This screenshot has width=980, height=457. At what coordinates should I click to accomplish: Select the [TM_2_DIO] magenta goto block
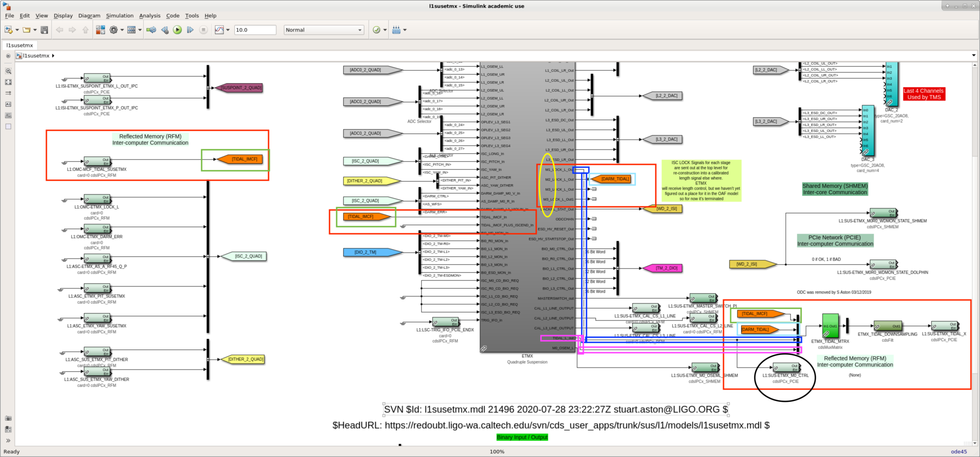pyautogui.click(x=662, y=268)
